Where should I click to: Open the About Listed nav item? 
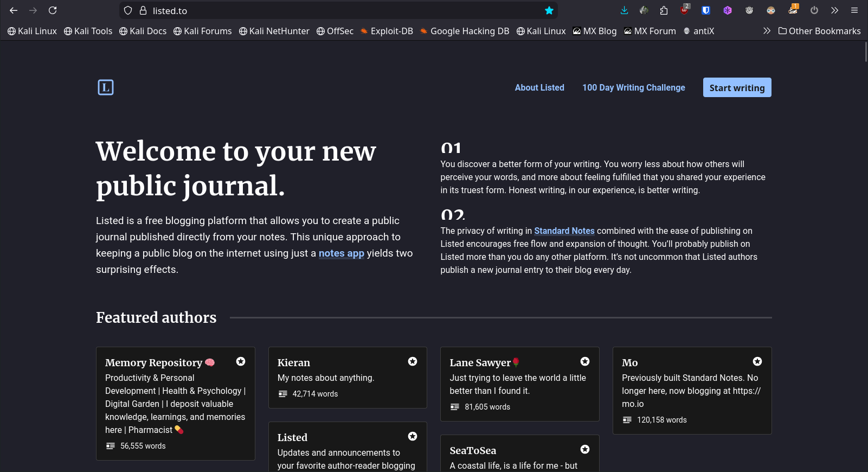[539, 87]
